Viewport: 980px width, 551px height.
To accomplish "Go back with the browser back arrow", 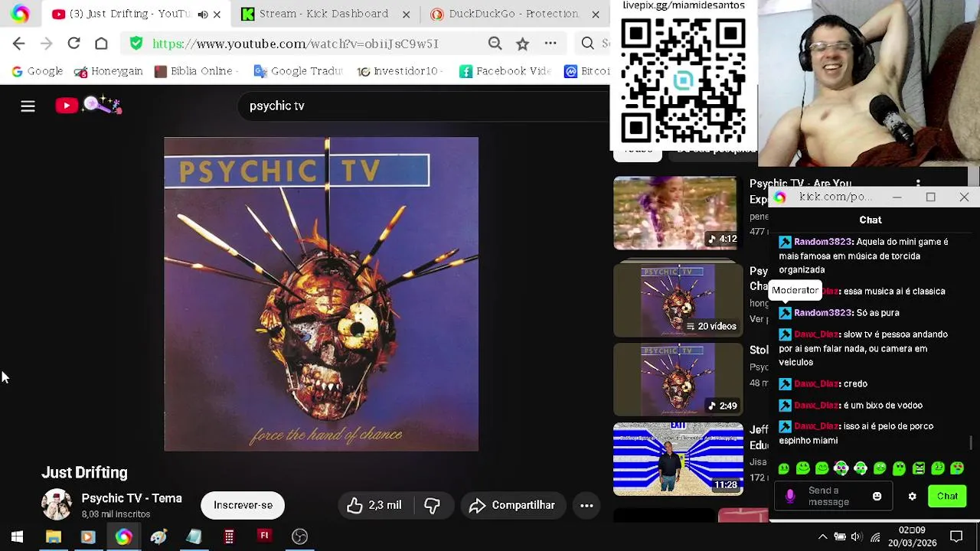I will click(18, 44).
